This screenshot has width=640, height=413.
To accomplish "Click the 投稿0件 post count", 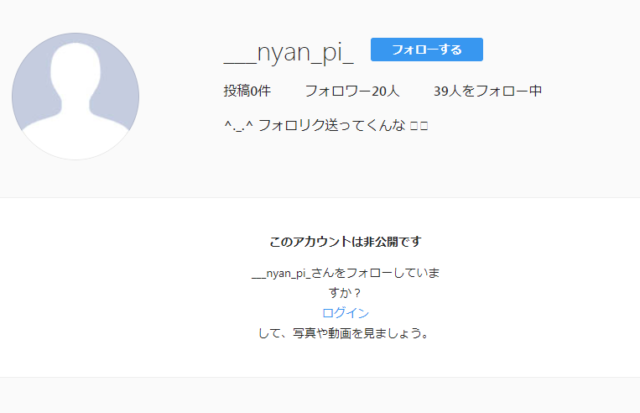I will (x=247, y=91).
